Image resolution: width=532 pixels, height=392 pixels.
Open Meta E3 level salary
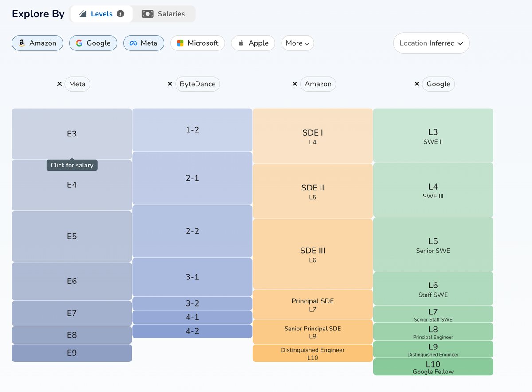click(72, 134)
